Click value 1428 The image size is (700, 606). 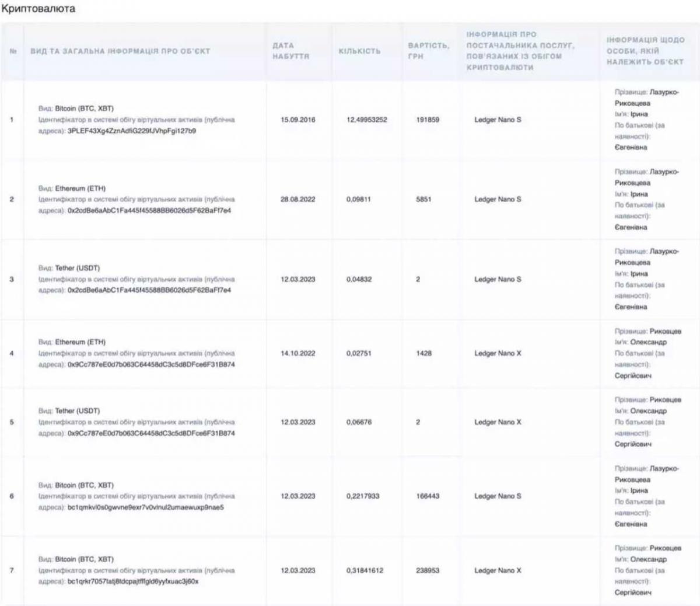coord(424,353)
